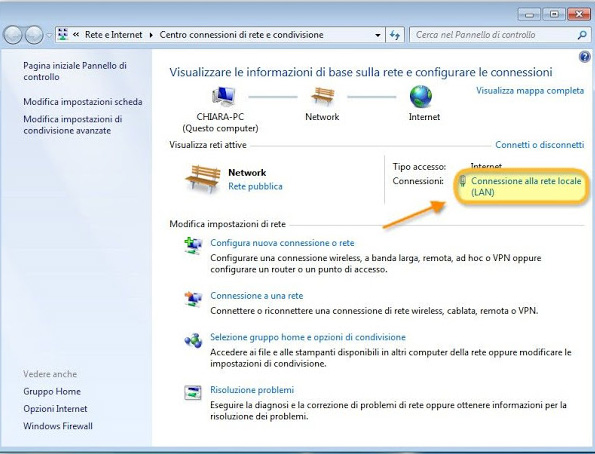Click the search magnifier icon
This screenshot has width=595, height=454.
[x=582, y=35]
